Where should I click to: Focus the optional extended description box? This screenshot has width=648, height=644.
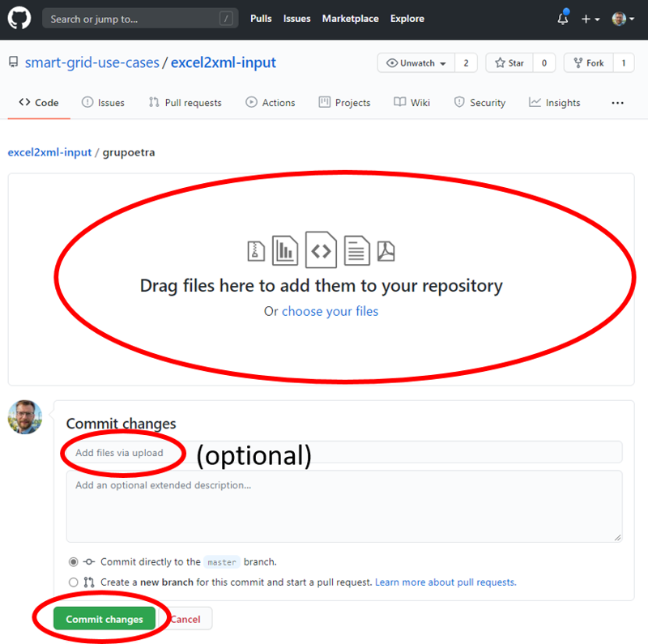pos(344,506)
